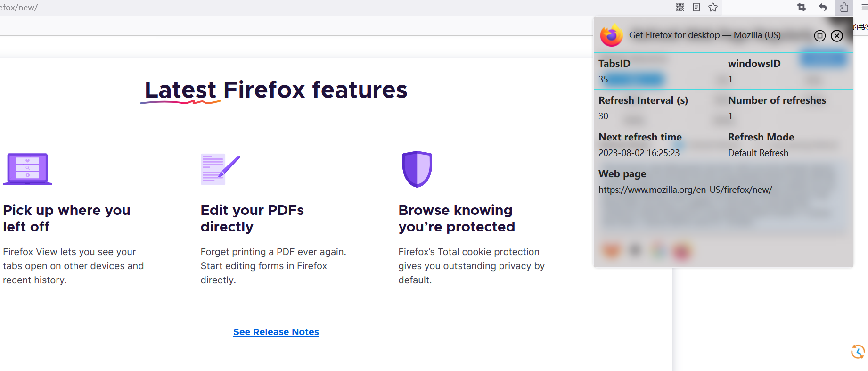Click the orange refresh clock icon

858,352
